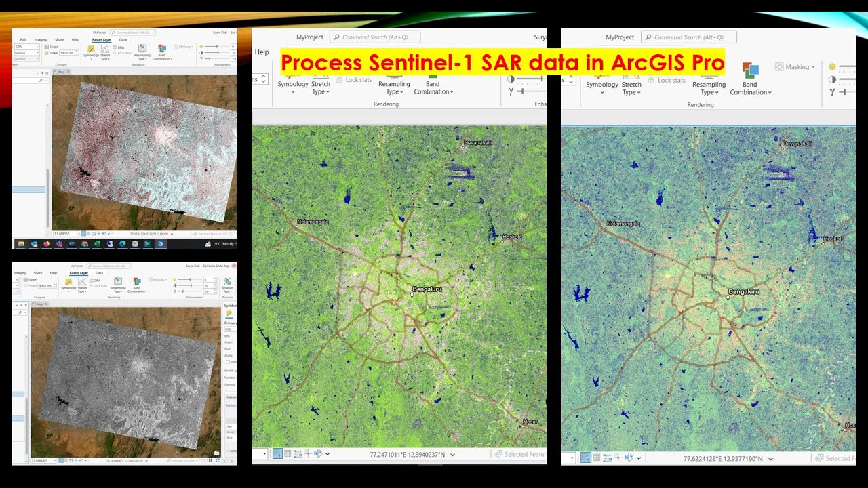Click Band Combination icon in right window
This screenshot has width=868, height=488.
point(750,70)
